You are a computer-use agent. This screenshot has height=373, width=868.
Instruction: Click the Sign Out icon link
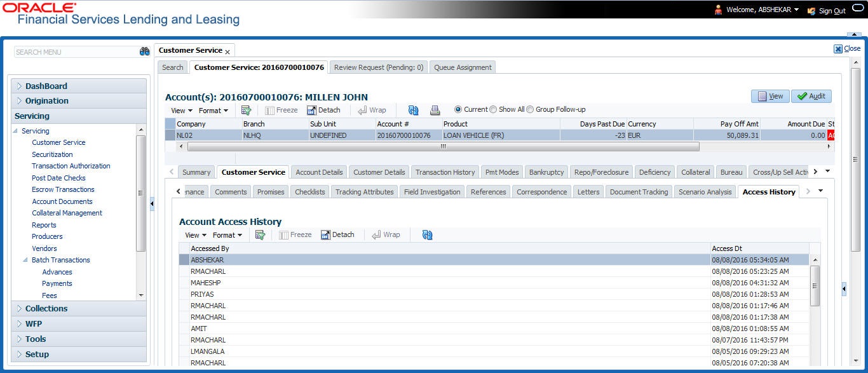coord(811,11)
